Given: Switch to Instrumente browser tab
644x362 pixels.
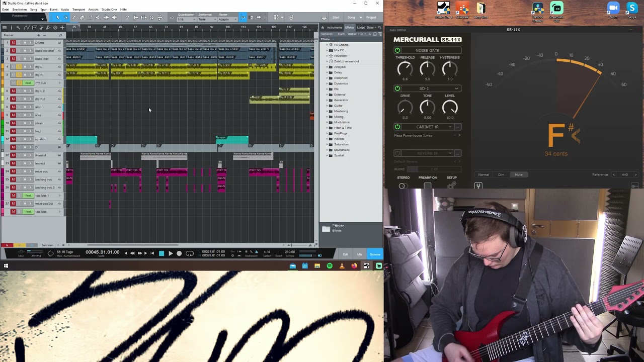Looking at the screenshot, I should coord(335,28).
